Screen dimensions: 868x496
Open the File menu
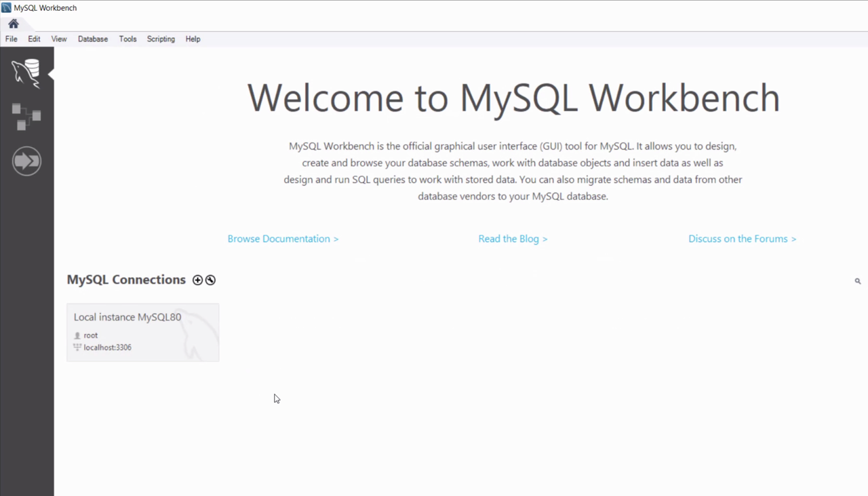12,39
